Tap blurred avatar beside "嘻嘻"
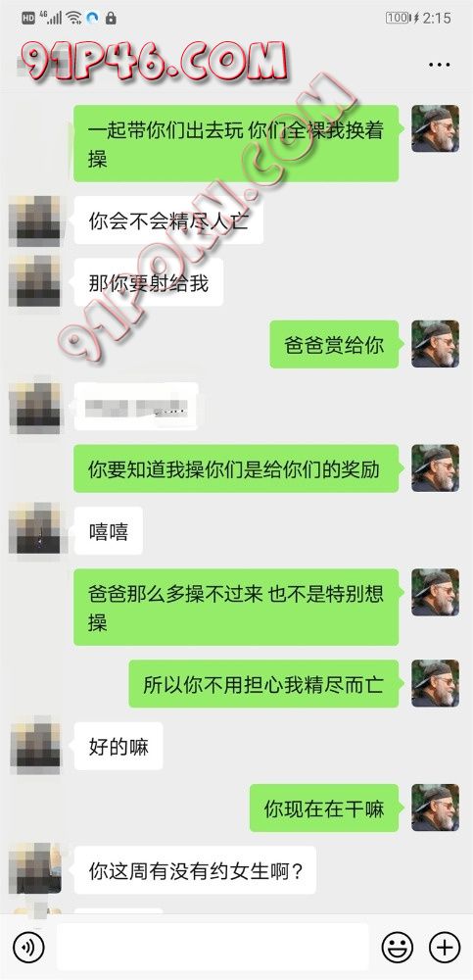The height and width of the screenshot is (980, 473). point(35,530)
